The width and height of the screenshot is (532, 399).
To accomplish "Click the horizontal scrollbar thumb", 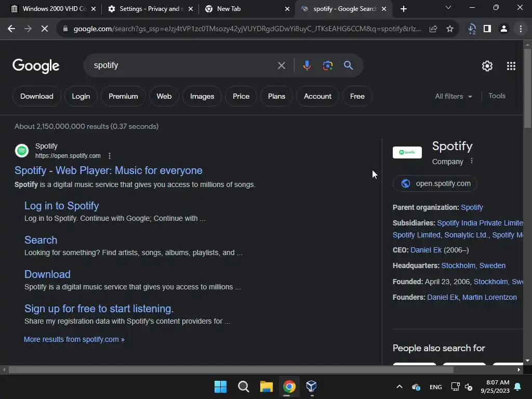I will (x=231, y=370).
